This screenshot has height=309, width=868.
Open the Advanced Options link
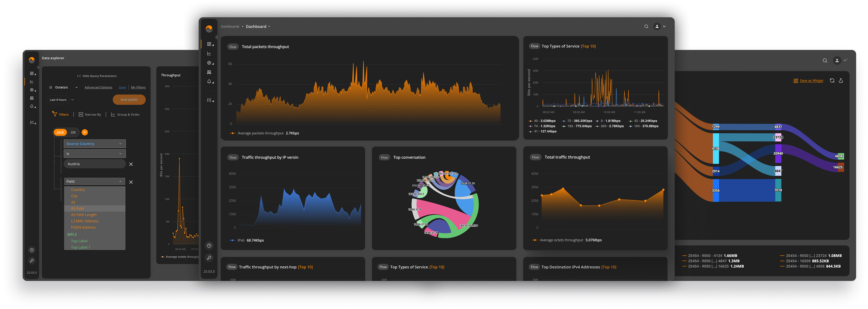[x=98, y=87]
